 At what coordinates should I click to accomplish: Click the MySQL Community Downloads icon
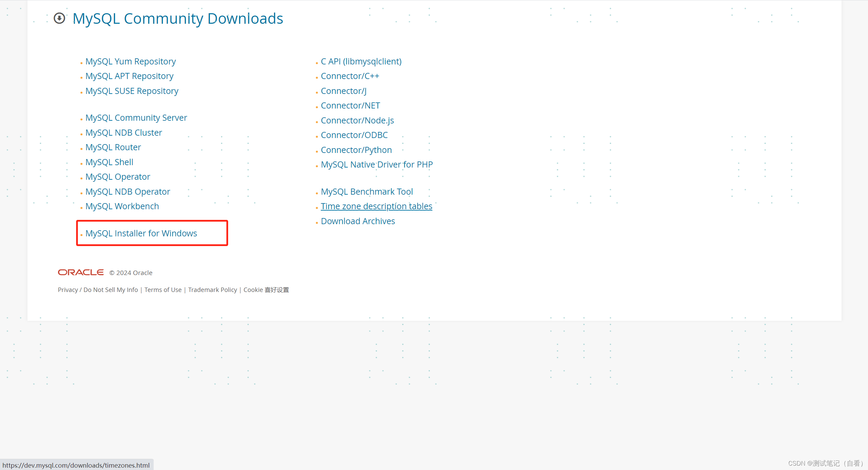tap(60, 18)
